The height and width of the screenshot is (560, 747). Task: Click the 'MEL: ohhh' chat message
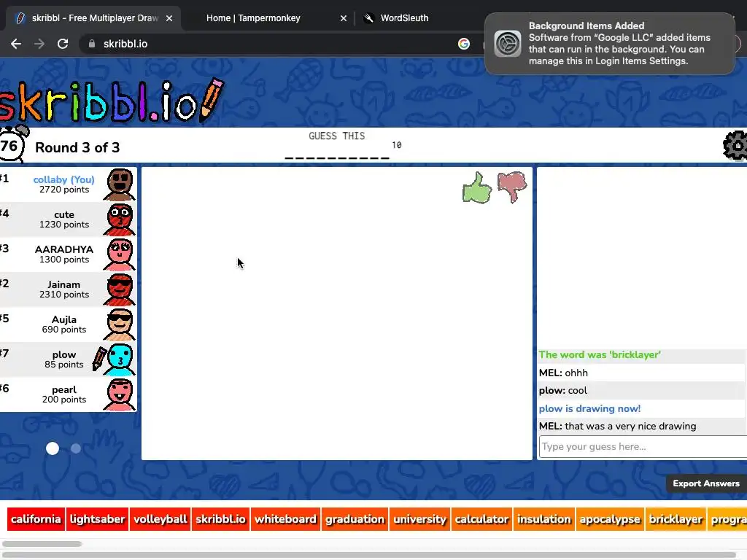coord(563,373)
